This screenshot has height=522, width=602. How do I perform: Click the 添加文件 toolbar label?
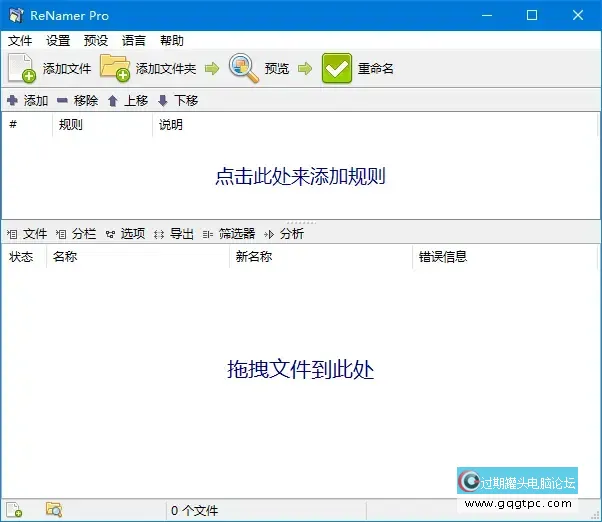point(67,69)
